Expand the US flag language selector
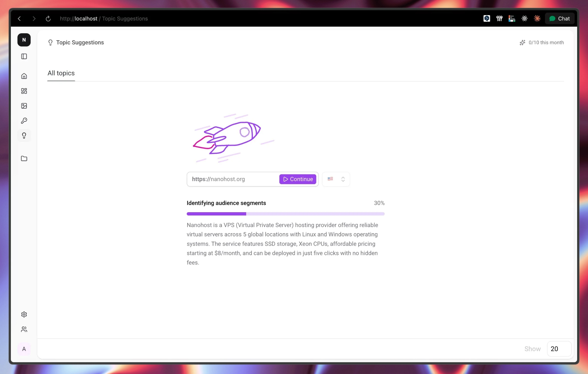 pyautogui.click(x=336, y=179)
